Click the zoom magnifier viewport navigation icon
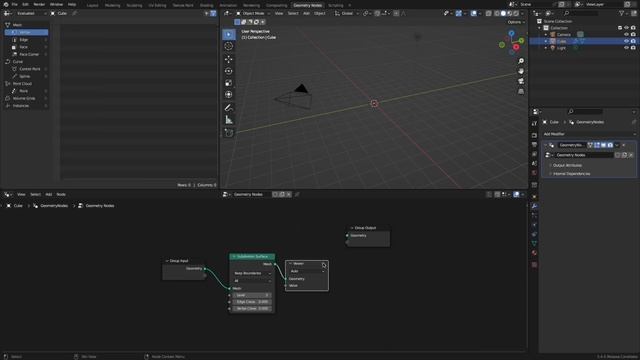The height and width of the screenshot is (360, 640). tap(521, 61)
